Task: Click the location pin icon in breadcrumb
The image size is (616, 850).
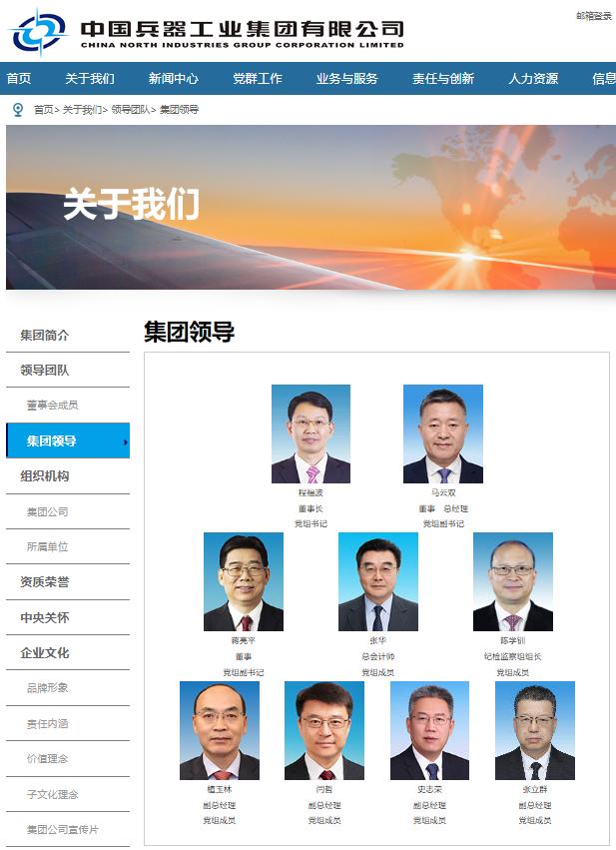Action: tap(18, 110)
